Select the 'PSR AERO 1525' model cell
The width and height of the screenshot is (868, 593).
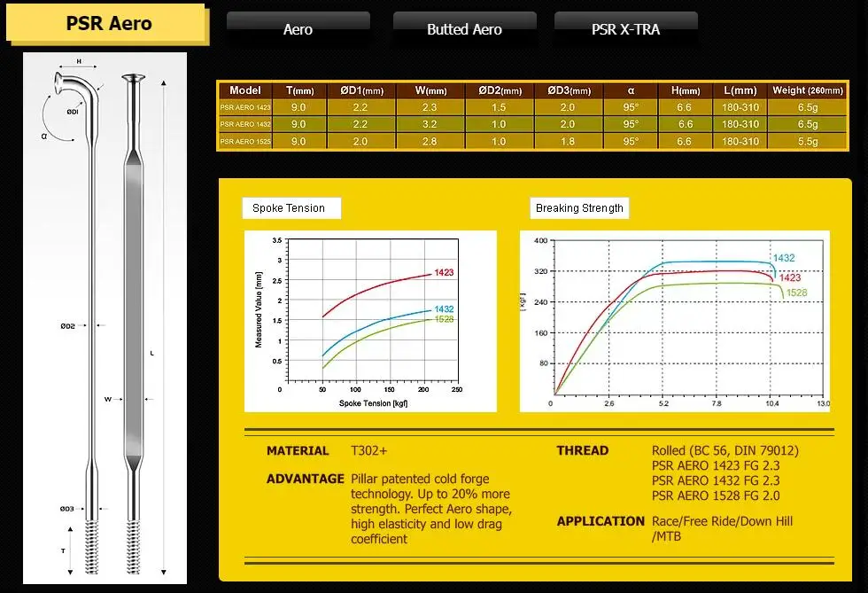[x=245, y=141]
